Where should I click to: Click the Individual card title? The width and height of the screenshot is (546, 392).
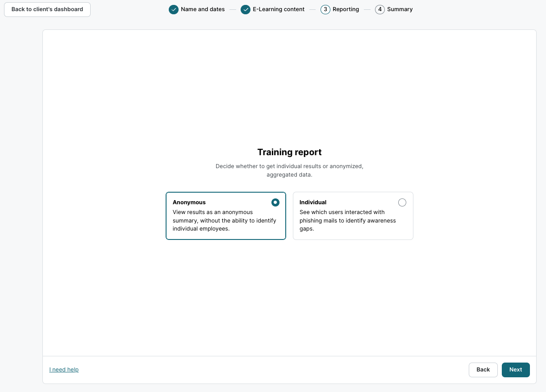click(313, 202)
